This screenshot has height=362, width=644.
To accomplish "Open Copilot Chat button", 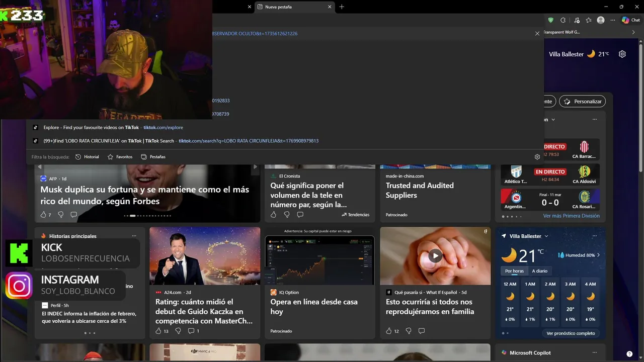I will point(631,20).
